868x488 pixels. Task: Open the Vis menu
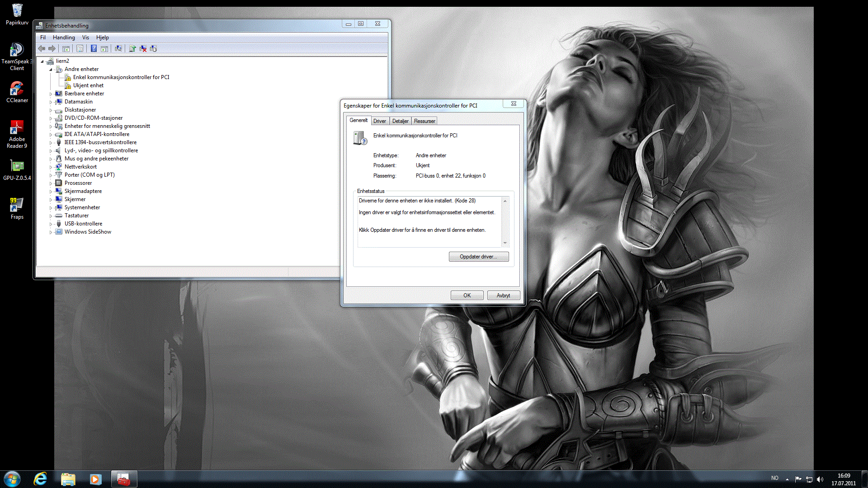pos(85,38)
